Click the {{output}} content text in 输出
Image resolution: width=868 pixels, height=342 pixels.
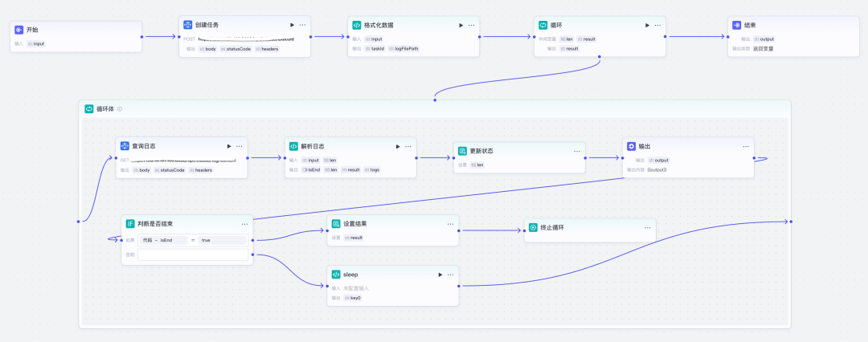point(657,170)
